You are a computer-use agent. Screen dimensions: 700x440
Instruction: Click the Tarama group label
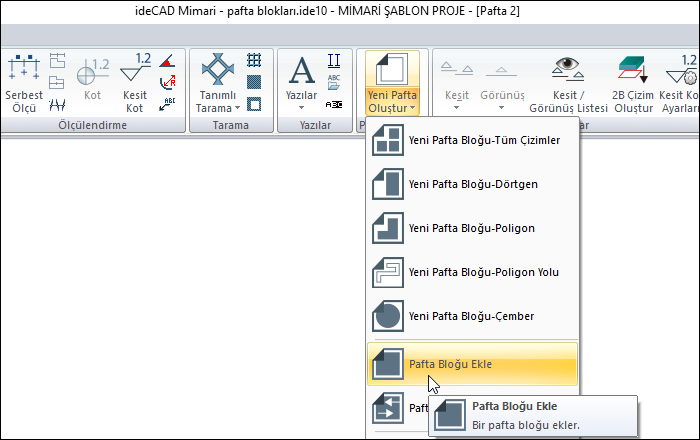coord(230,125)
